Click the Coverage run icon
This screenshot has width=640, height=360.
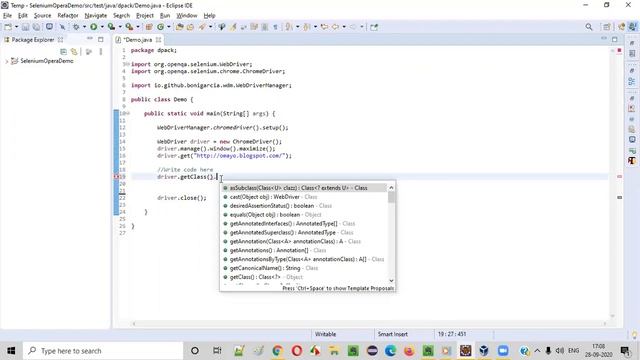111,27
